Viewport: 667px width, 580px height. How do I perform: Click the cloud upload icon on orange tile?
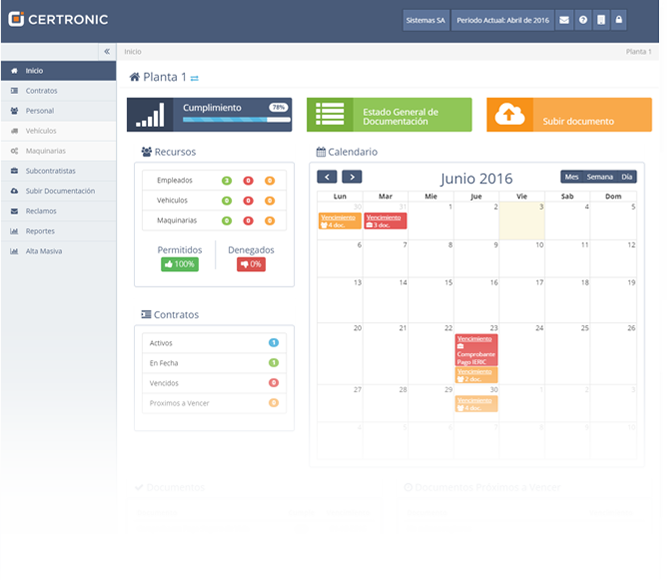[509, 115]
